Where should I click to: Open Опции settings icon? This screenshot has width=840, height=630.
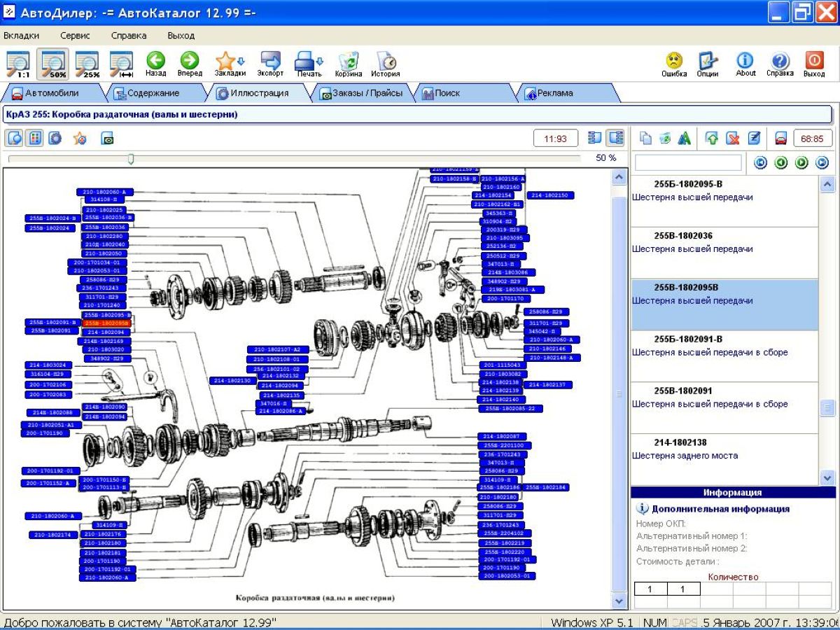pyautogui.click(x=708, y=64)
